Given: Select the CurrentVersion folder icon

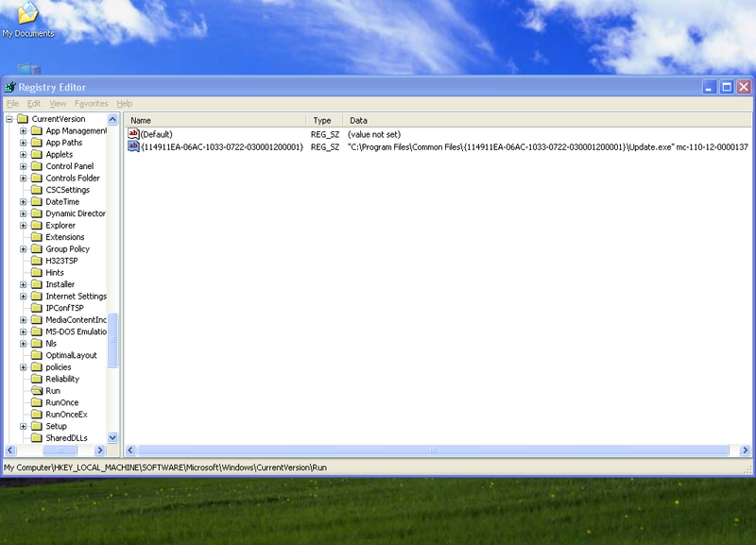Looking at the screenshot, I should click(23, 119).
